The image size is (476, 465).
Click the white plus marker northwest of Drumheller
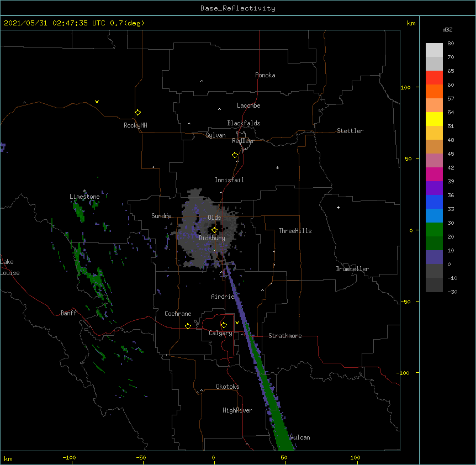[338, 207]
